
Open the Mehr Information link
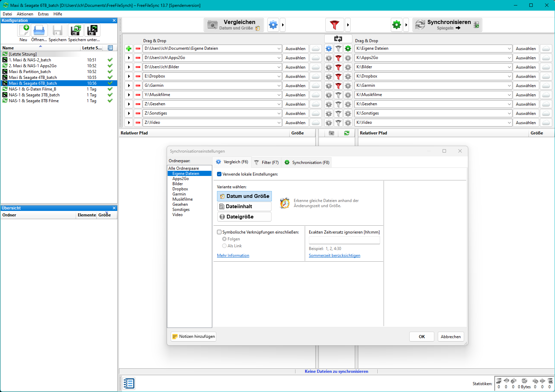point(233,256)
